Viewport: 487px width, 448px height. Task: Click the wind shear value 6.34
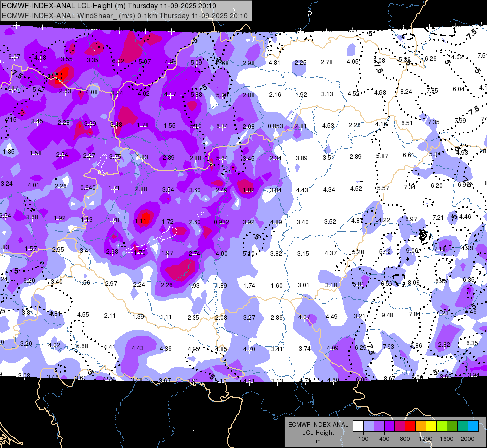(x=222, y=126)
